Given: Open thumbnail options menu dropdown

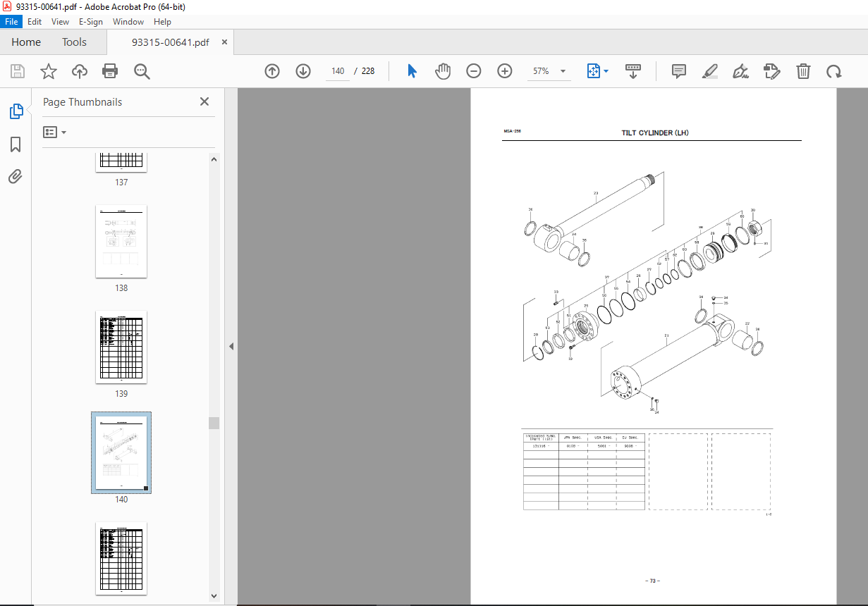Looking at the screenshot, I should pos(55,132).
